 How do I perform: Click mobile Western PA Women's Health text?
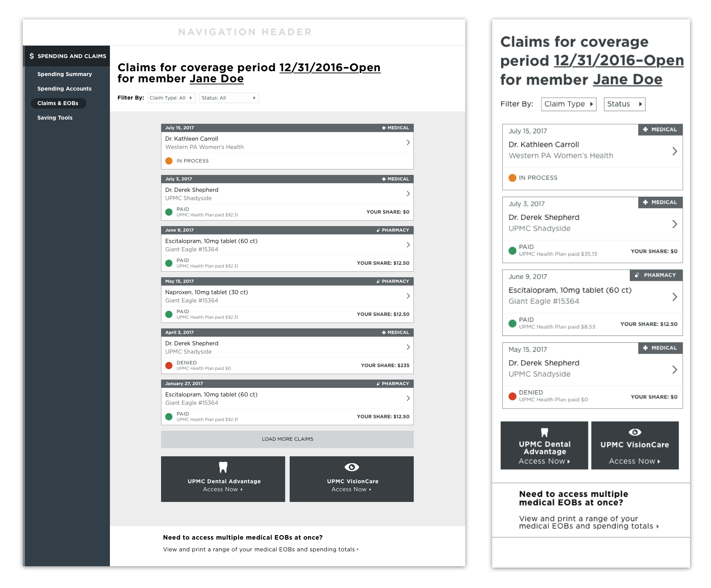point(561,156)
